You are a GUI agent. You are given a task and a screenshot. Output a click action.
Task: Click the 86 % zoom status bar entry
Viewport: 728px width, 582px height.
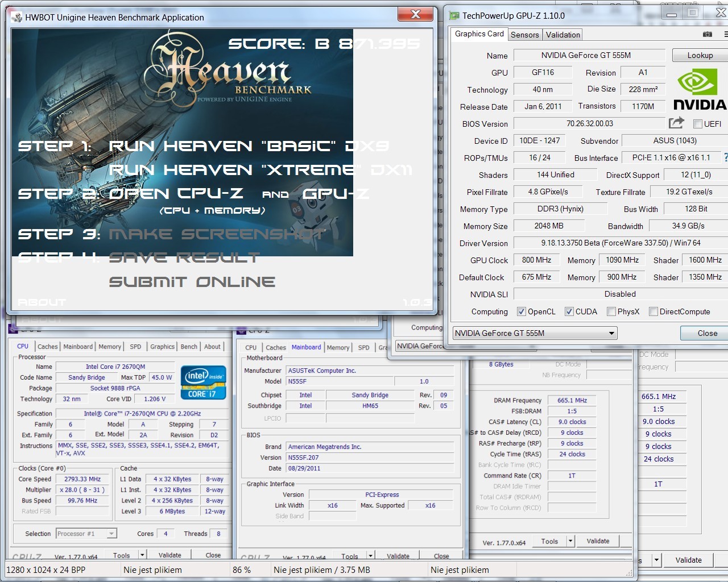[242, 570]
